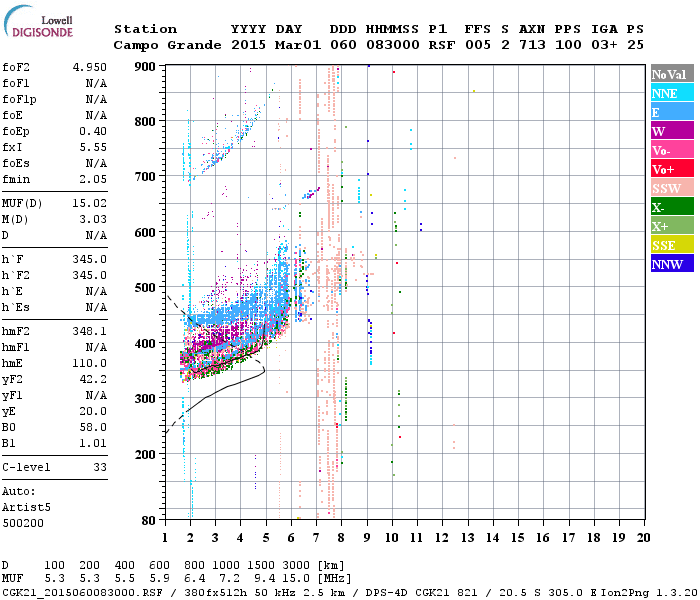The image size is (700, 600).
Task: Click the yF2 value 42.2
Action: [93, 379]
